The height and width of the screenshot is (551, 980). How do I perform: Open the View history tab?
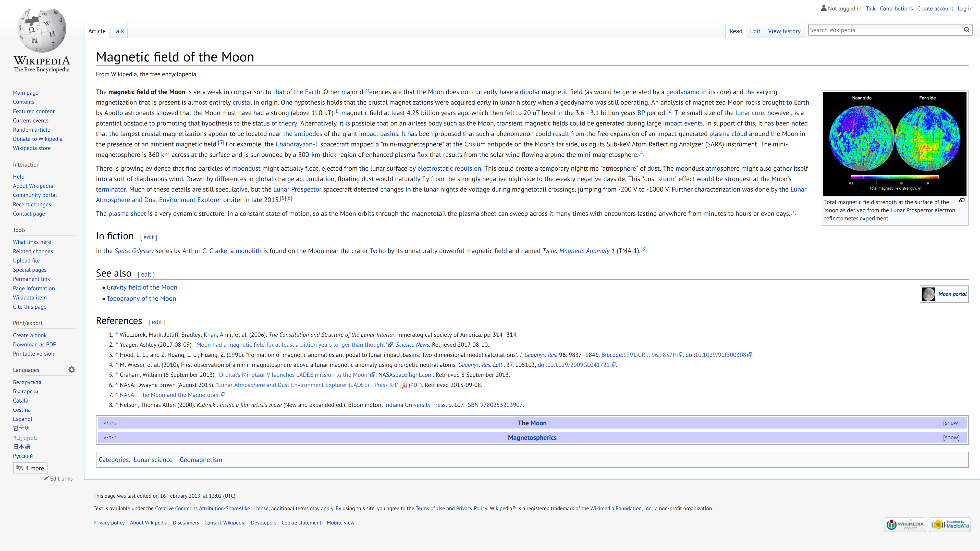[784, 31]
